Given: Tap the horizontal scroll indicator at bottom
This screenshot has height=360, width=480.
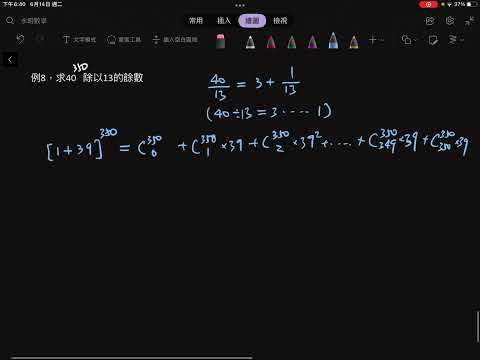Looking at the screenshot, I should point(132,358).
